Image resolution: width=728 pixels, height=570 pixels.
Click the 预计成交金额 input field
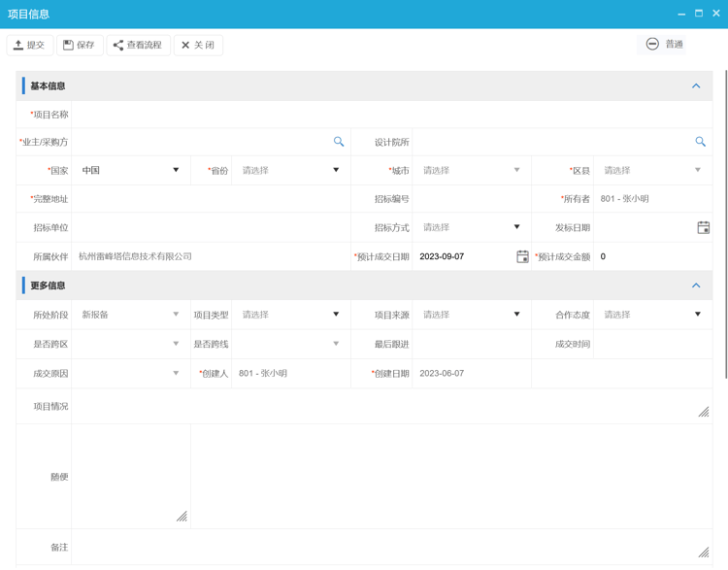653,256
